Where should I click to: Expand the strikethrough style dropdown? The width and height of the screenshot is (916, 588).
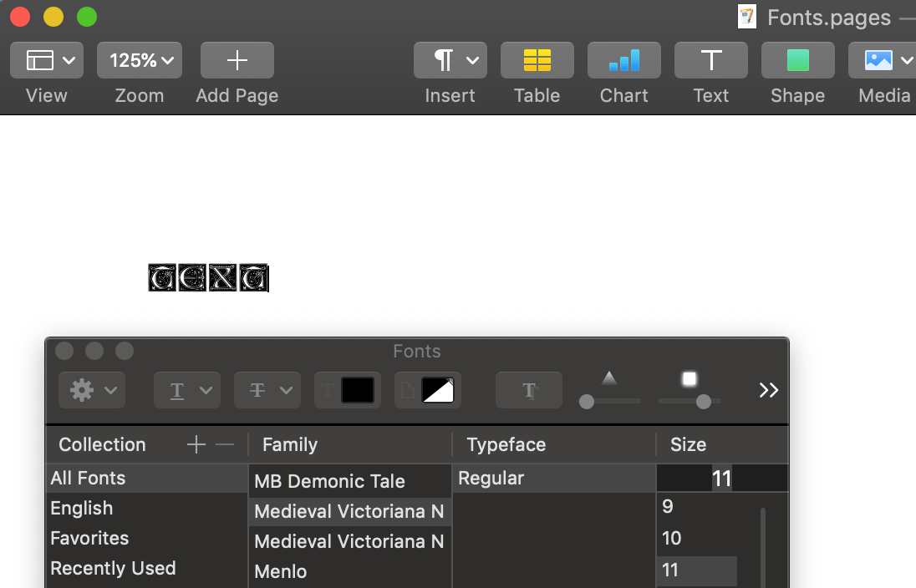[x=267, y=390]
